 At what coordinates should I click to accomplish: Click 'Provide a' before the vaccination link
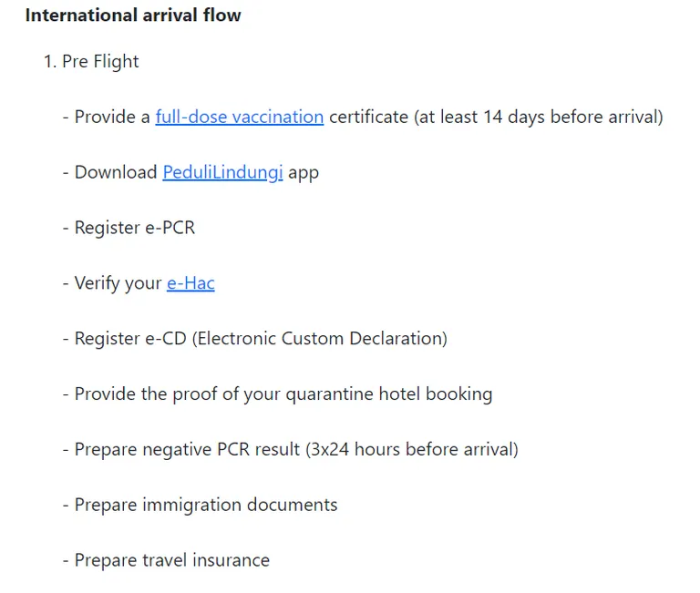(112, 118)
